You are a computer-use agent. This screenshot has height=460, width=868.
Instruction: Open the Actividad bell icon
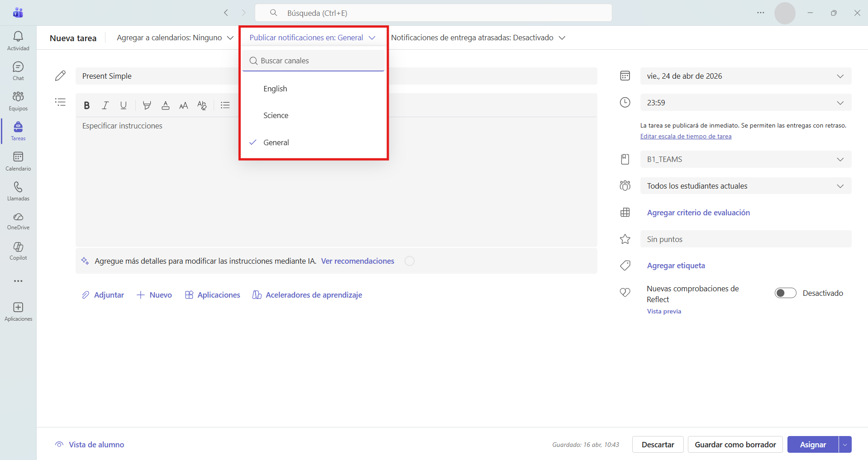(x=18, y=41)
